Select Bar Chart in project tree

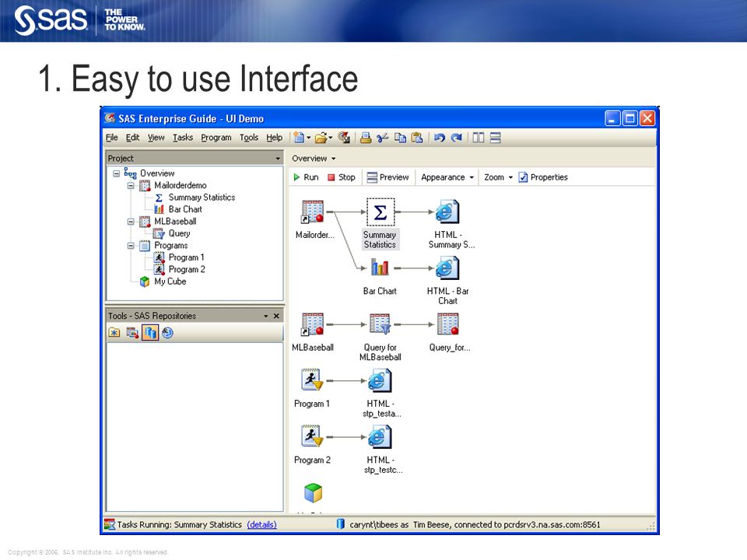click(185, 209)
